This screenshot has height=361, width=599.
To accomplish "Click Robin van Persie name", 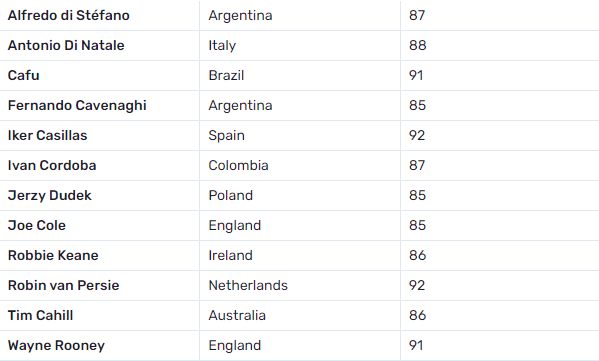I will pyautogui.click(x=63, y=285).
